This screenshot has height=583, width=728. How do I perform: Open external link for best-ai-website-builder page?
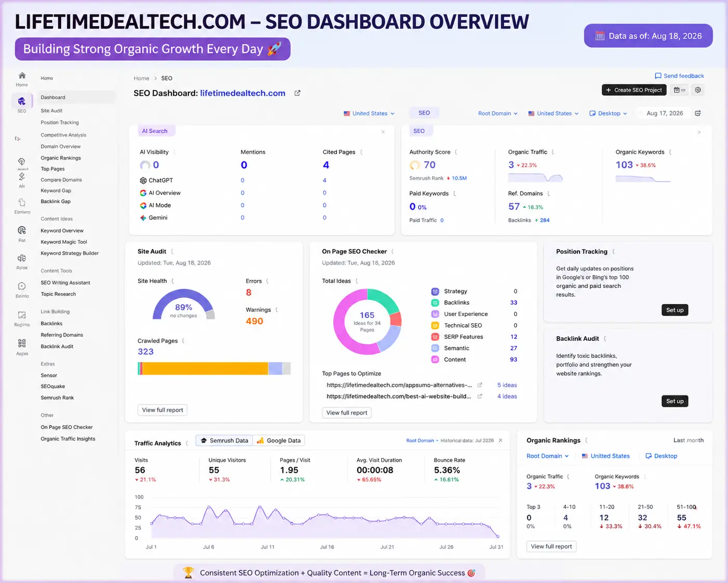pos(480,396)
